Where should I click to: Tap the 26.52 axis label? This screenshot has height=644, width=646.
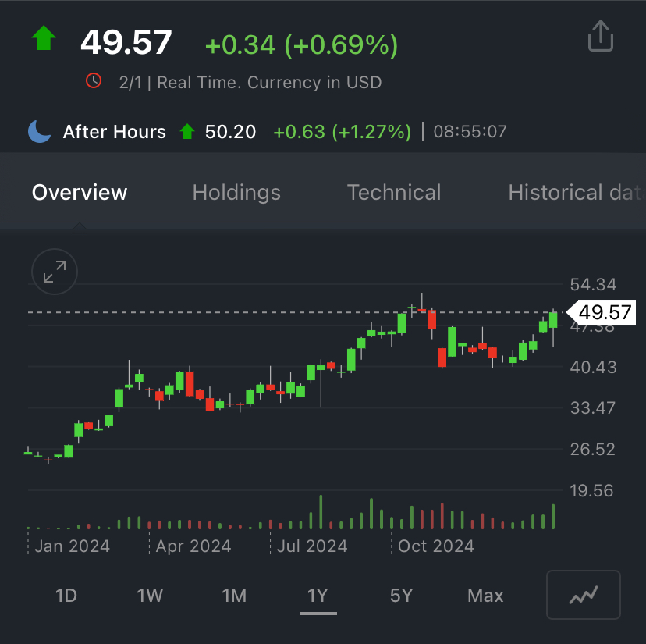click(592, 450)
